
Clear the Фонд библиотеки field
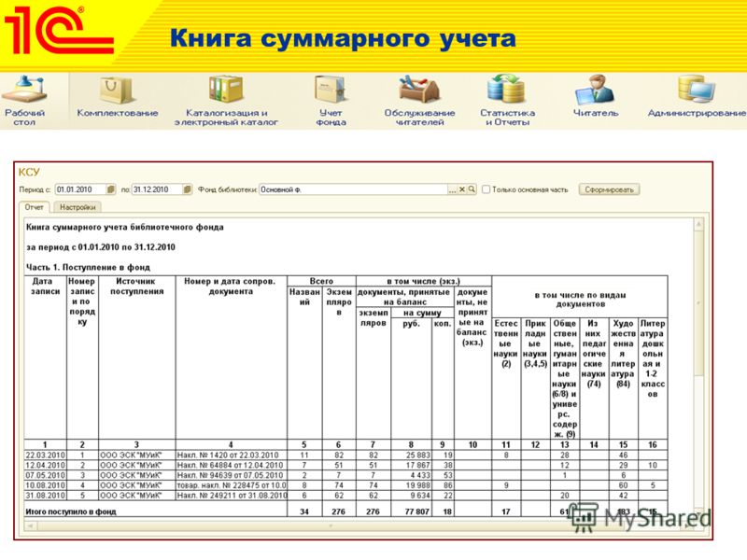click(461, 189)
